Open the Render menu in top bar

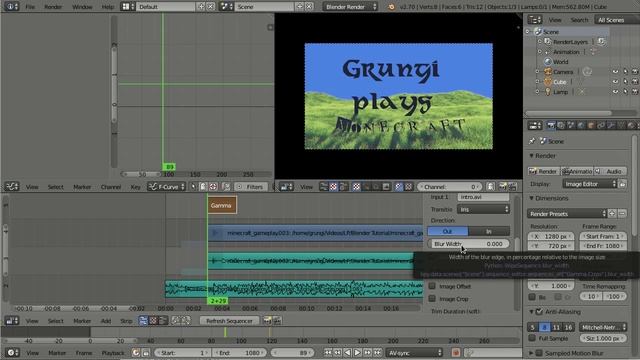pos(53,7)
